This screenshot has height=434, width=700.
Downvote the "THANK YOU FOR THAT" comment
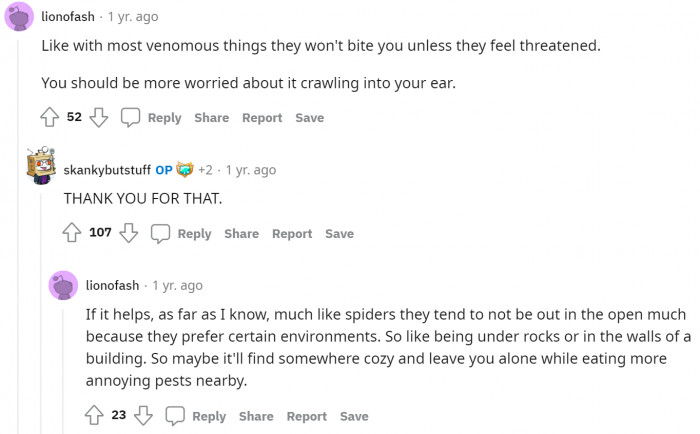click(x=128, y=233)
